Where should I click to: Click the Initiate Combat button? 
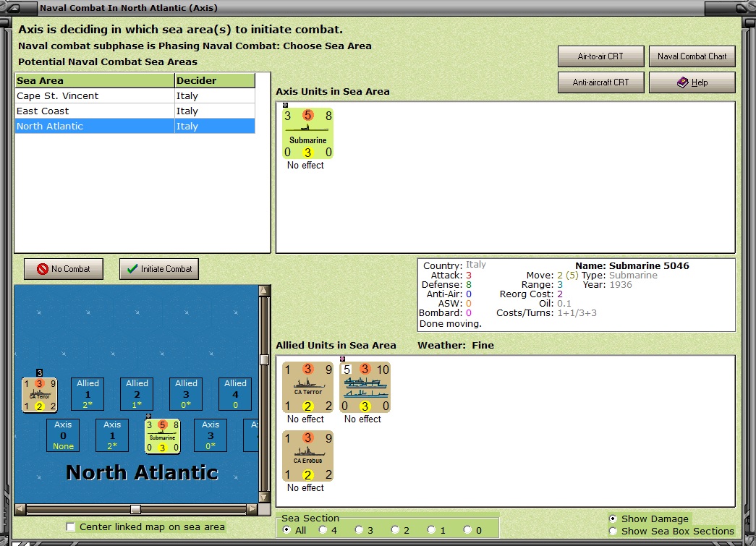[x=159, y=269]
